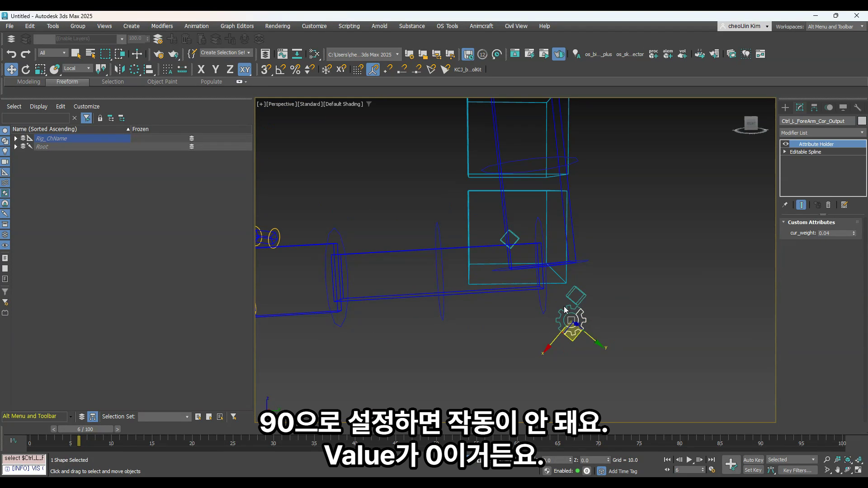The height and width of the screenshot is (488, 868).
Task: Play the animation
Action: [x=689, y=460]
